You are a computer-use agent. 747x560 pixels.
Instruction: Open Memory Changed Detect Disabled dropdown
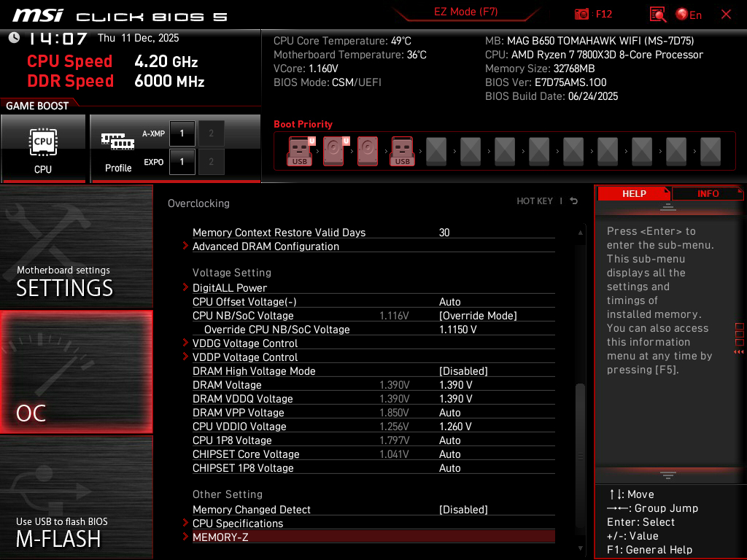(463, 509)
